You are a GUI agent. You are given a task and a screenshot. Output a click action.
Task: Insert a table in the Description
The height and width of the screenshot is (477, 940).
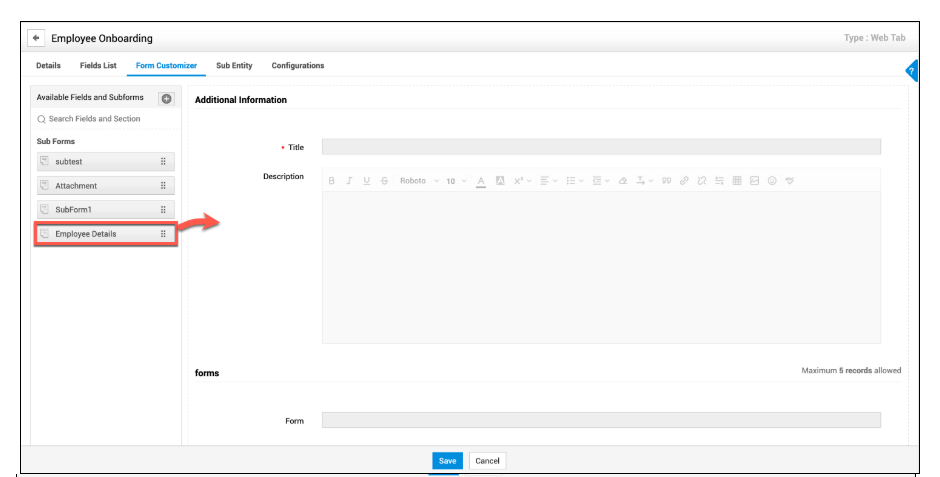(x=737, y=181)
